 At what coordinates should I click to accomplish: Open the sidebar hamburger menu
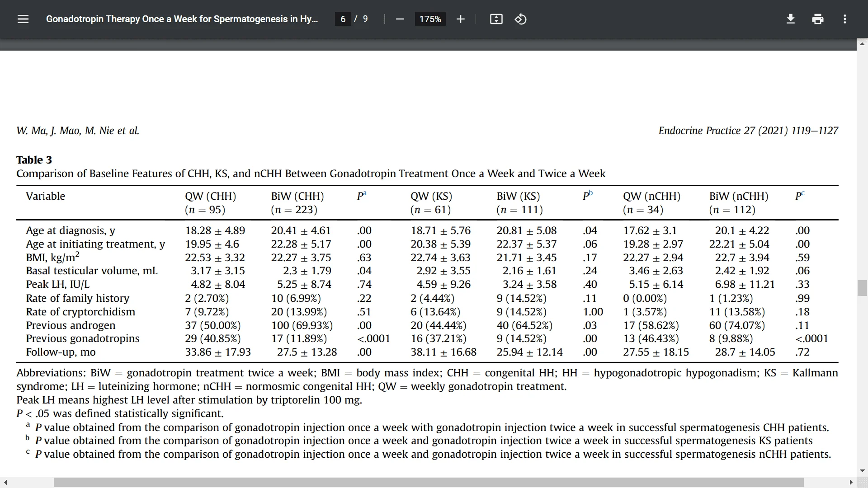click(x=23, y=19)
